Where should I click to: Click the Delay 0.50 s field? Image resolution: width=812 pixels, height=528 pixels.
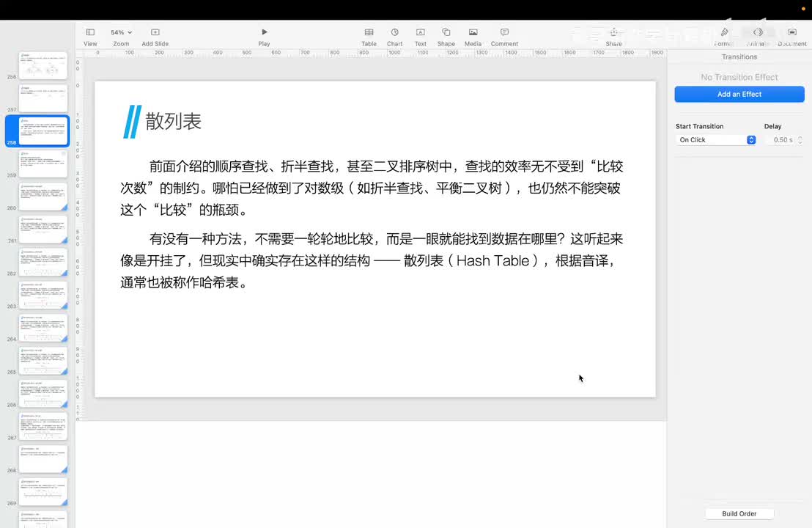780,140
